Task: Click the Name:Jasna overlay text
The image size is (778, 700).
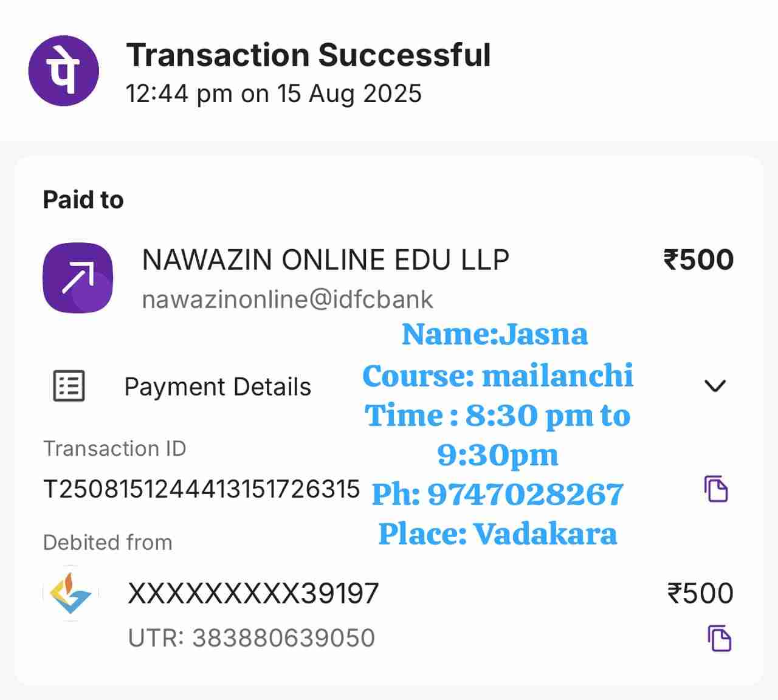Action: click(495, 334)
